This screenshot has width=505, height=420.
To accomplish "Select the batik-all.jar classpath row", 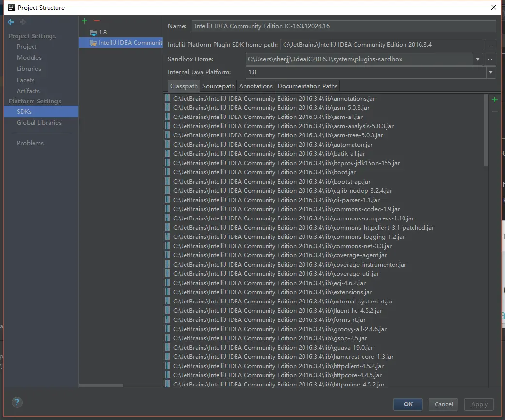I will pyautogui.click(x=324, y=154).
